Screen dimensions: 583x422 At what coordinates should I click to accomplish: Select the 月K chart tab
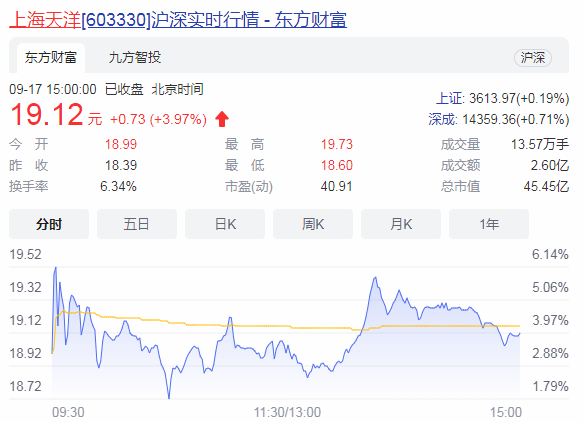401,224
